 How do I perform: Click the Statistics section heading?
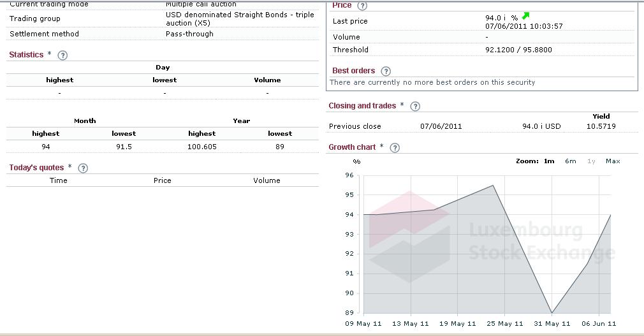[x=26, y=55]
